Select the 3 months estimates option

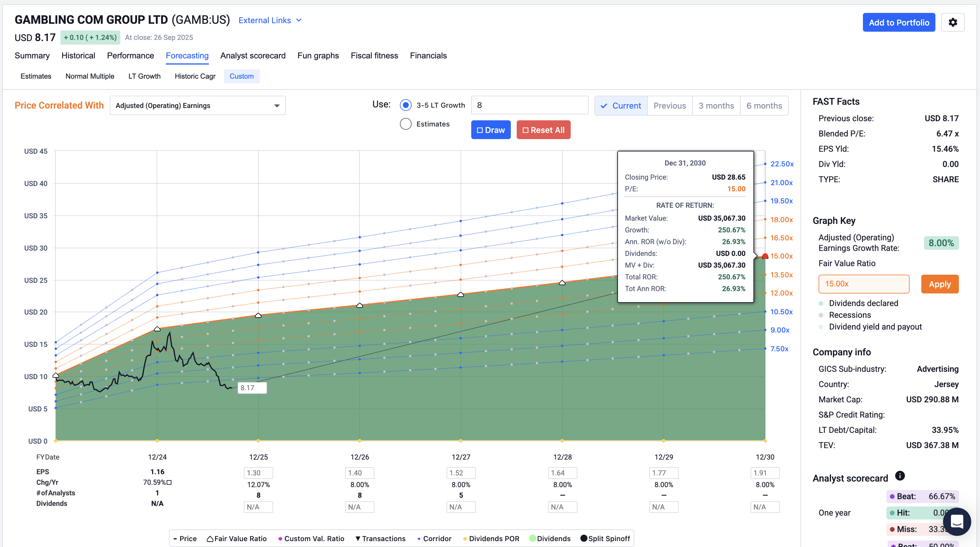(716, 105)
